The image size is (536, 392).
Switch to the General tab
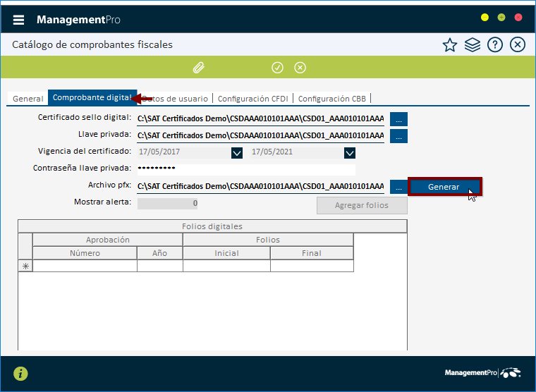pos(28,99)
